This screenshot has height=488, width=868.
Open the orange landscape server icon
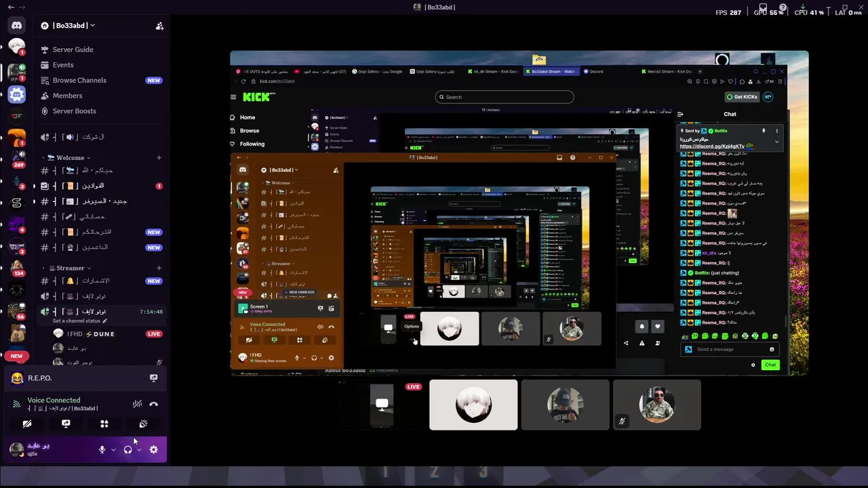tap(17, 138)
